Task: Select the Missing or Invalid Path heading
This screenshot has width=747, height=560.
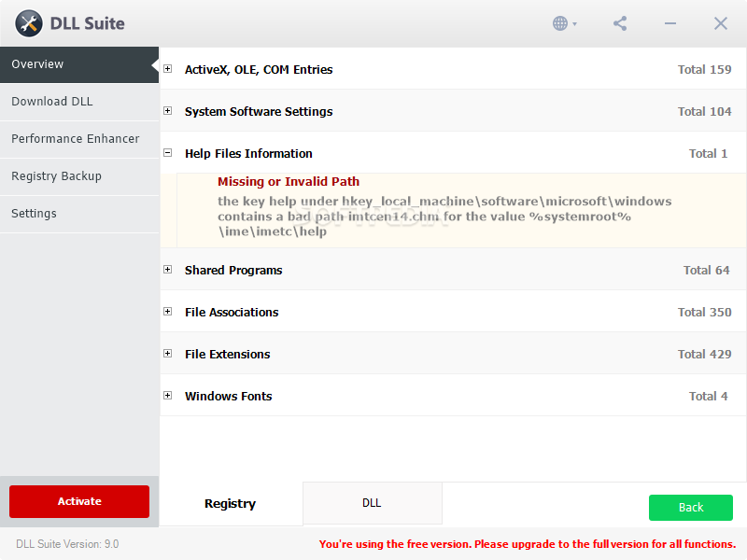Action: [289, 181]
